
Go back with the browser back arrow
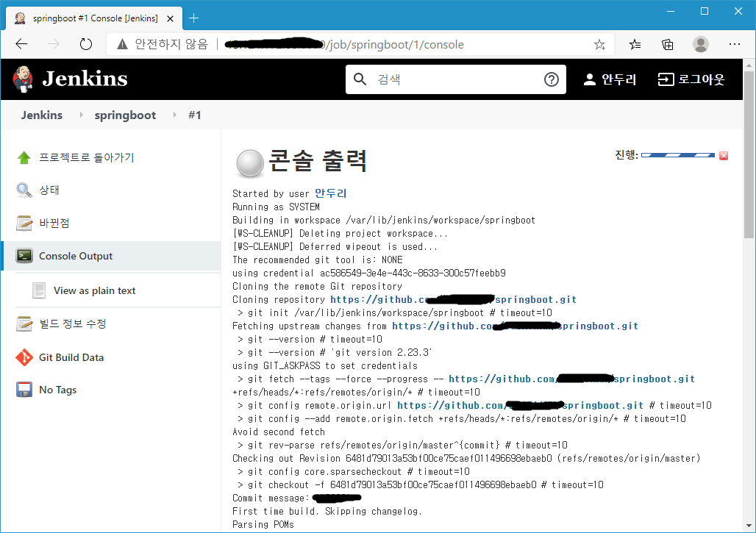22,44
